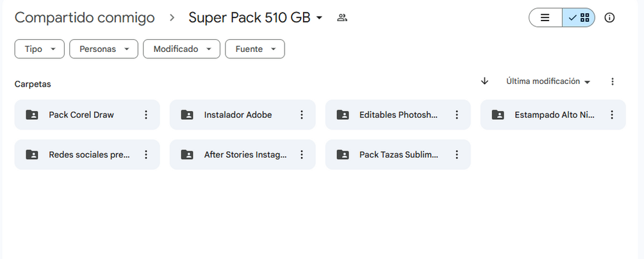Open the Modificado filter dropdown
The width and height of the screenshot is (644, 259).
pos(181,49)
